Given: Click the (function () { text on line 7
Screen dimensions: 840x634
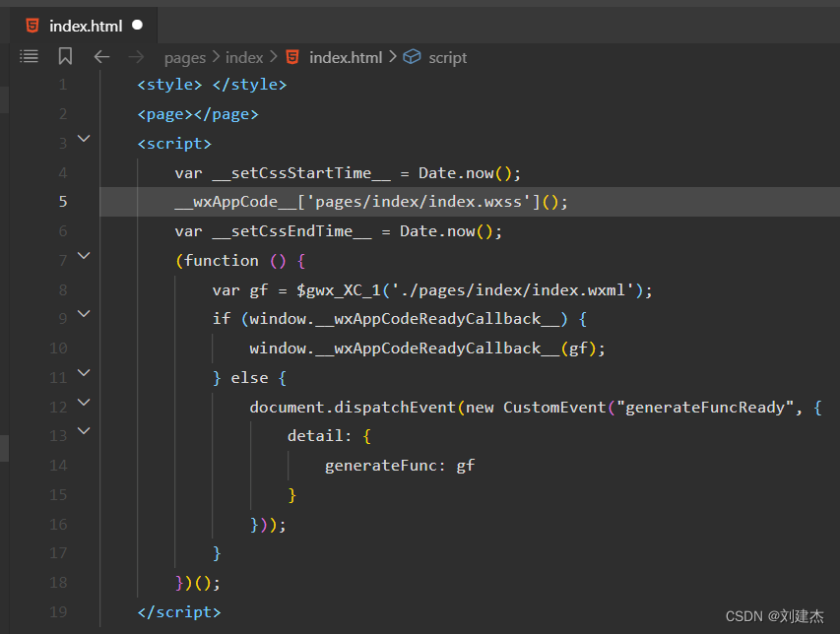Looking at the screenshot, I should (240, 261).
